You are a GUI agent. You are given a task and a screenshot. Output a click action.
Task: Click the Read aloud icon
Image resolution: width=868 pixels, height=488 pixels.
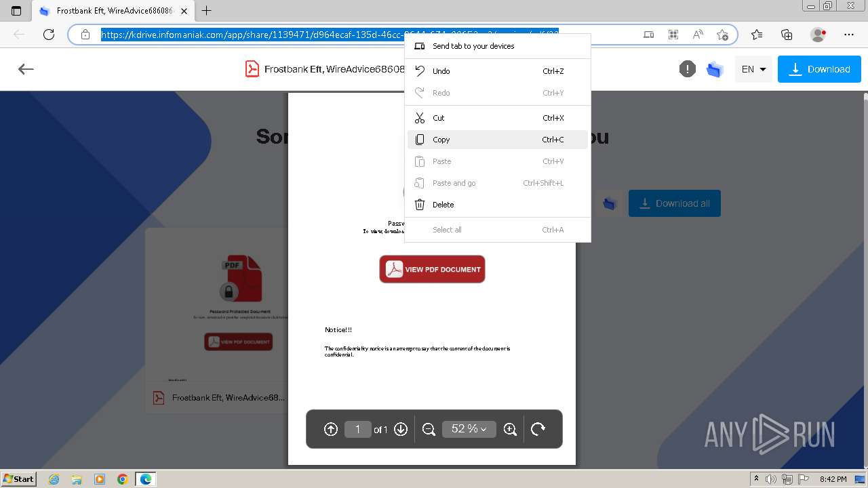[698, 35]
